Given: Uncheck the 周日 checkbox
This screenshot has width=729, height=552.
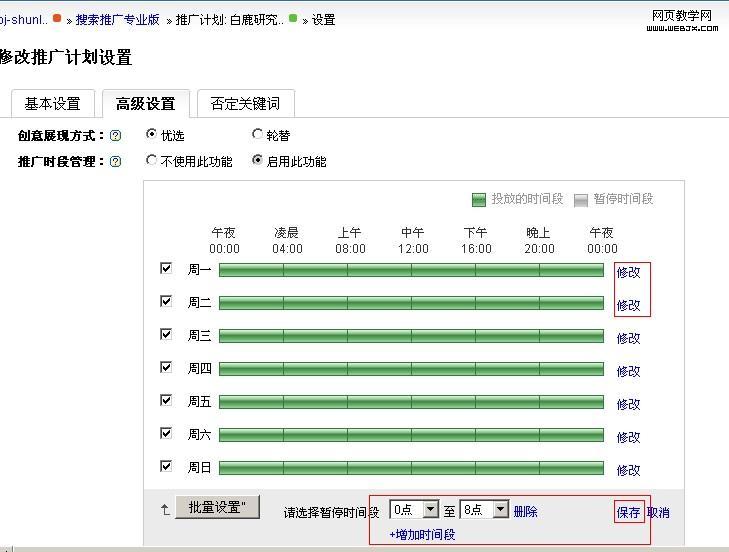Looking at the screenshot, I should pos(166,466).
